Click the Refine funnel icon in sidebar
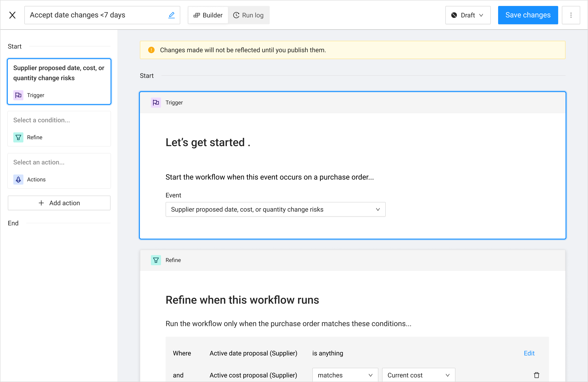This screenshot has width=588, height=382. [18, 137]
